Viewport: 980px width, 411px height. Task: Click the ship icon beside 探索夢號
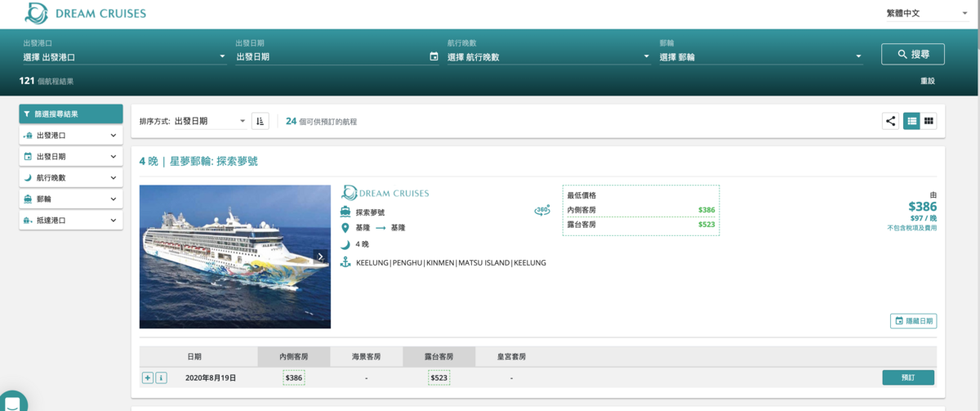[x=345, y=212]
